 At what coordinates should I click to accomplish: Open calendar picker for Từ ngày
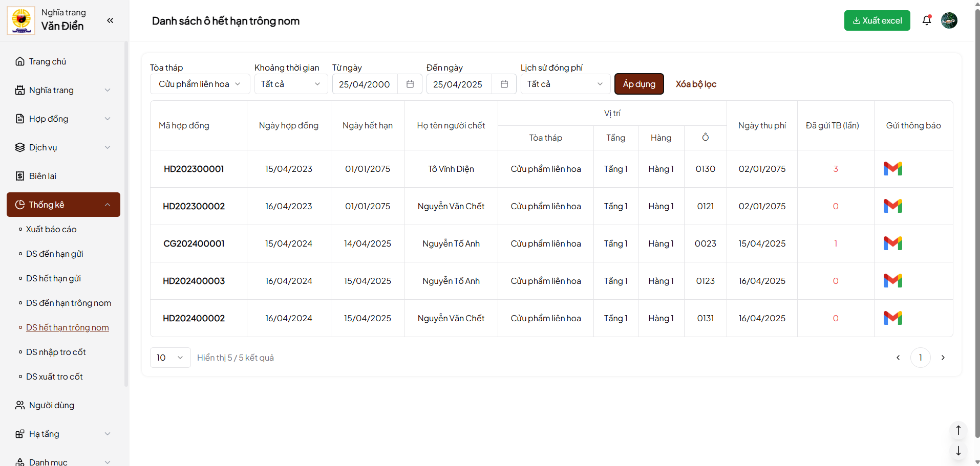click(x=410, y=84)
